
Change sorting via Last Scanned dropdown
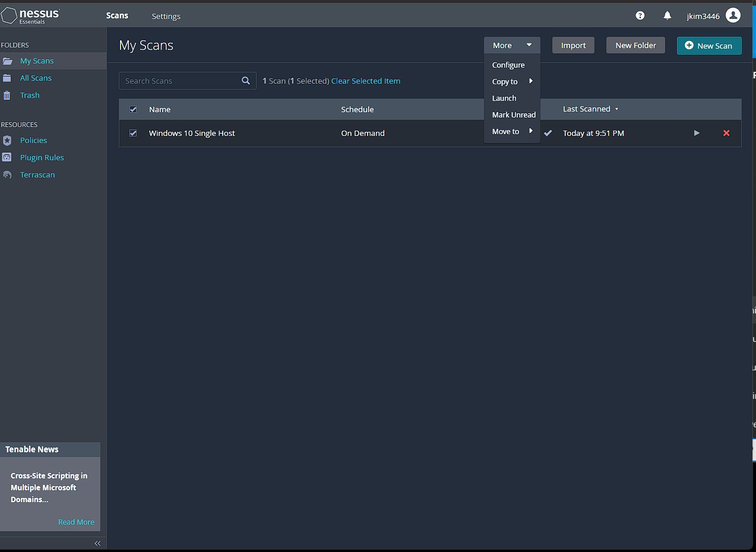click(590, 109)
